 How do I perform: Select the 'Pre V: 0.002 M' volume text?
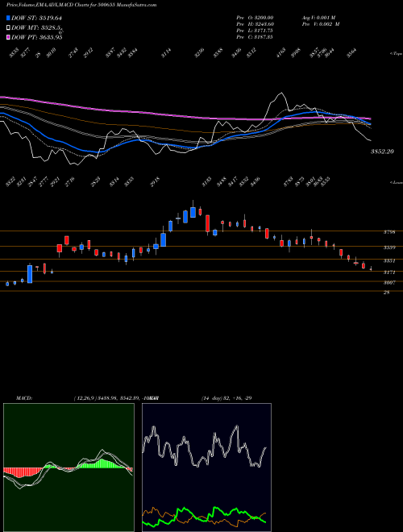point(321,24)
